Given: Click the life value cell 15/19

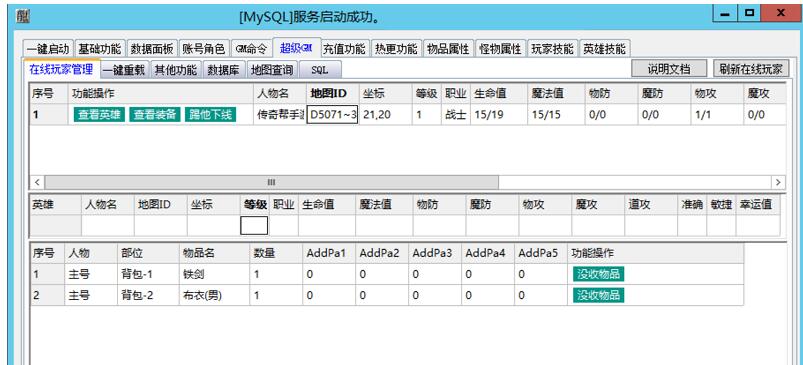Looking at the screenshot, I should [499, 115].
